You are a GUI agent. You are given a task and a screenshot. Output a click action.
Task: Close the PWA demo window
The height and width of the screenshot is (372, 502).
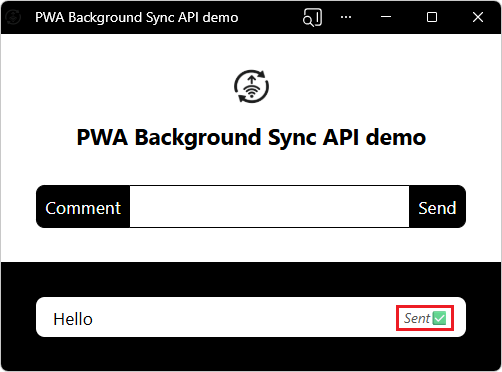(478, 17)
